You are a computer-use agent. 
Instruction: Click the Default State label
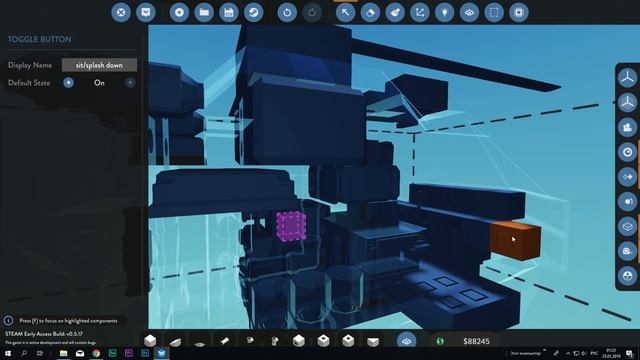tap(29, 83)
